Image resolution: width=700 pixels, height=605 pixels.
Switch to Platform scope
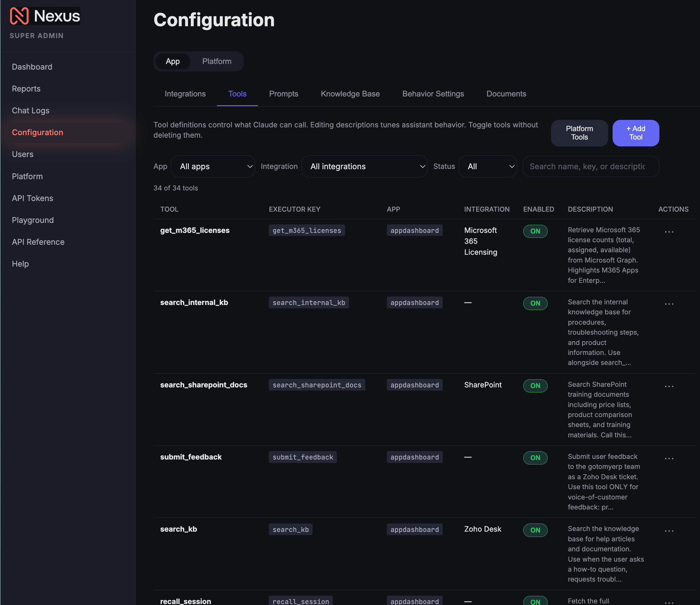(217, 61)
